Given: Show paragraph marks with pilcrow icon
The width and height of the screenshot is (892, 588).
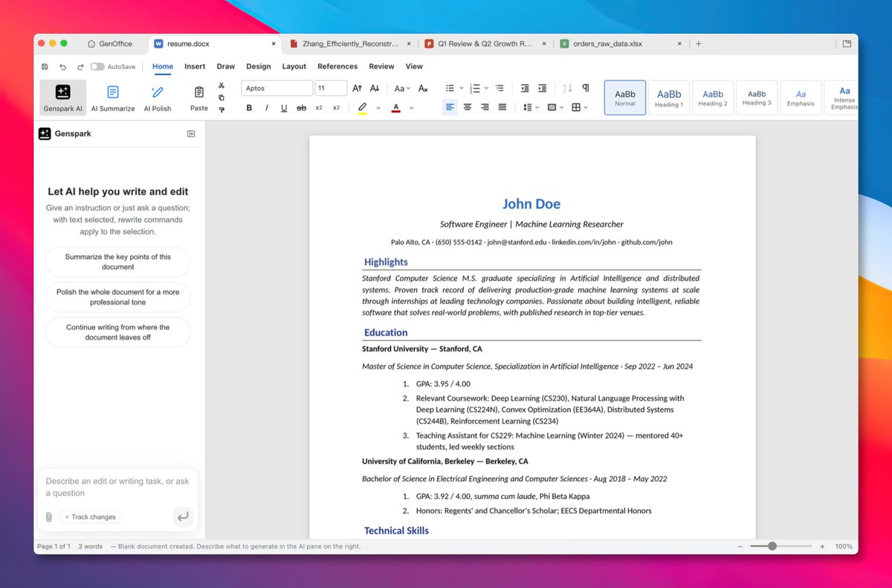Looking at the screenshot, I should (x=586, y=88).
